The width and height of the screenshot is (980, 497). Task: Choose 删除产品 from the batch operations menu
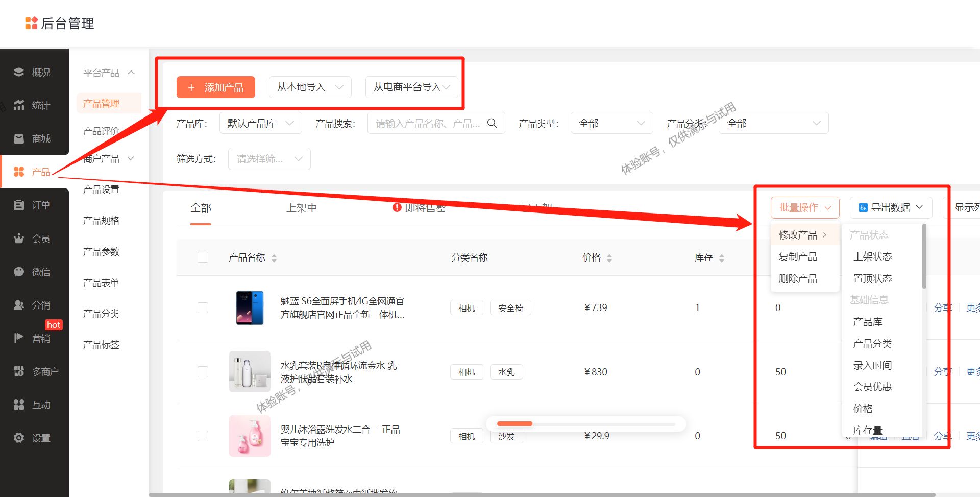pos(798,278)
